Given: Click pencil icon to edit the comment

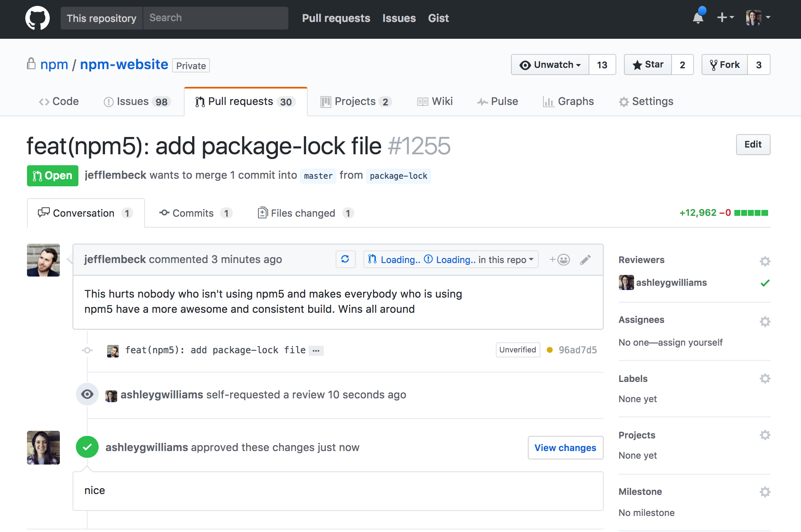Looking at the screenshot, I should [585, 260].
